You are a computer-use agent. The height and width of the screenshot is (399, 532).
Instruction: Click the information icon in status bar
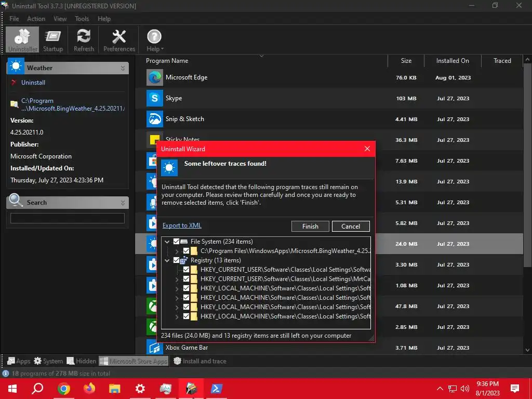pyautogui.click(x=5, y=374)
